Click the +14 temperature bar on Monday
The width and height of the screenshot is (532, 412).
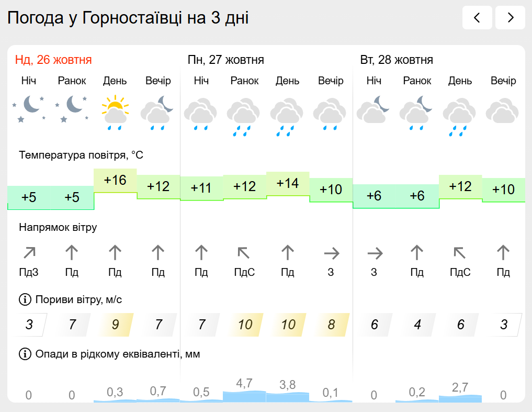click(287, 184)
